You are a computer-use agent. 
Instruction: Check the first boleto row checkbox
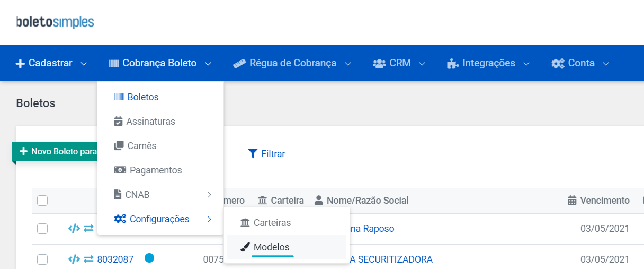[42, 229]
